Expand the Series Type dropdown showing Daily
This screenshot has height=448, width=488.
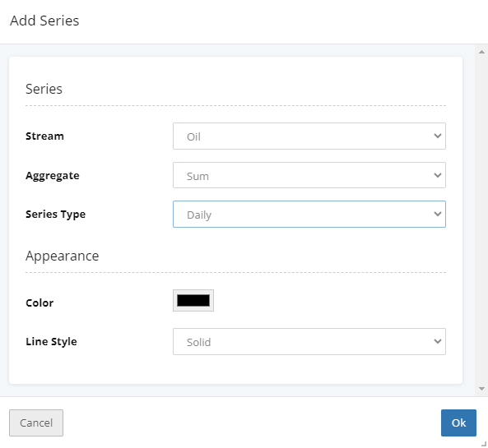coord(309,215)
